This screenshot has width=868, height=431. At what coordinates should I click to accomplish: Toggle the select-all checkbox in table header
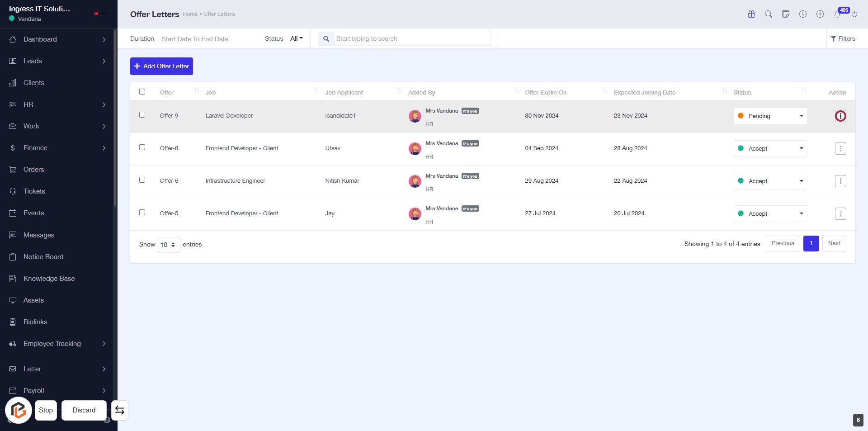pyautogui.click(x=142, y=92)
